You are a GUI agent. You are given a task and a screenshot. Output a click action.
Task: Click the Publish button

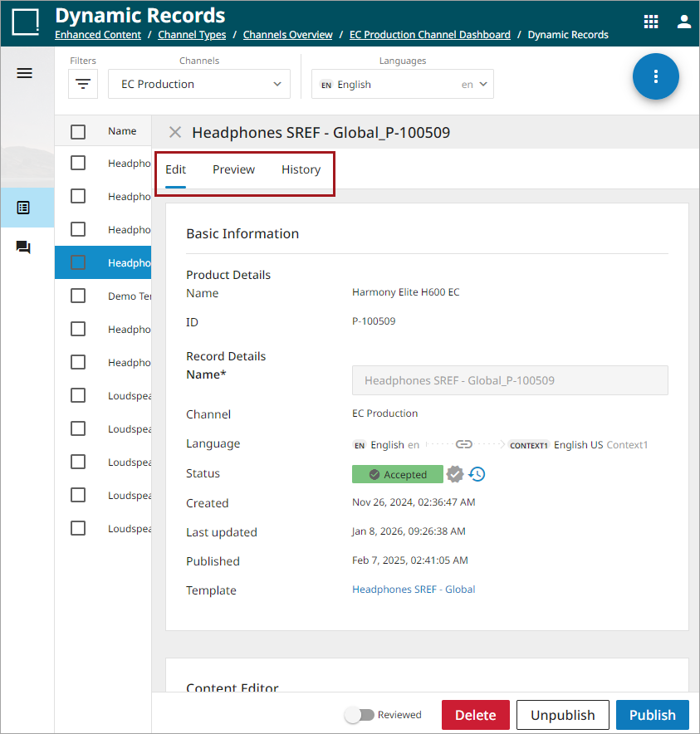pyautogui.click(x=652, y=715)
